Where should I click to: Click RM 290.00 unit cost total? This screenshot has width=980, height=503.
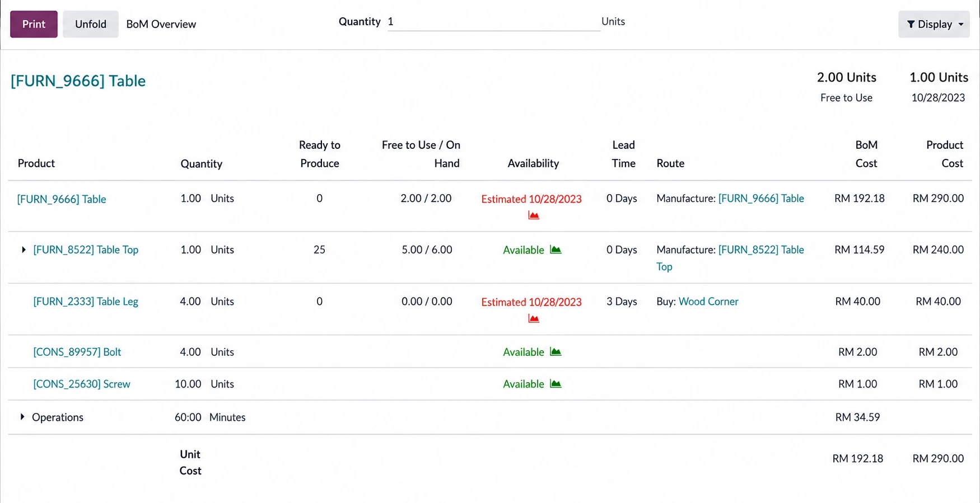938,459
